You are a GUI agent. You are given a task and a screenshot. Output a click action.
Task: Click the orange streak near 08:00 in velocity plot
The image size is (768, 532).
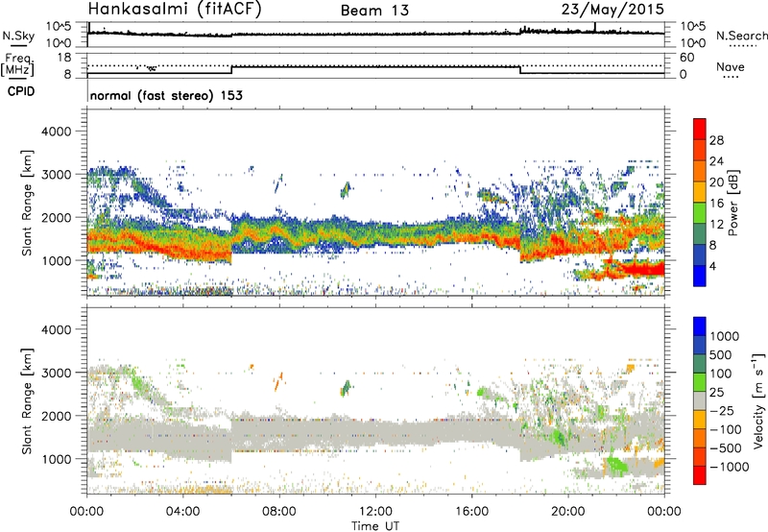tap(278, 380)
